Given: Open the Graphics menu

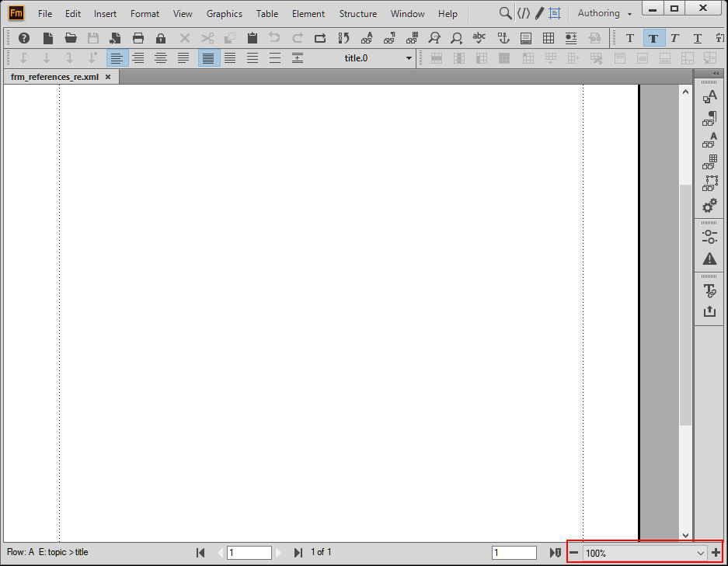Looking at the screenshot, I should (x=225, y=14).
